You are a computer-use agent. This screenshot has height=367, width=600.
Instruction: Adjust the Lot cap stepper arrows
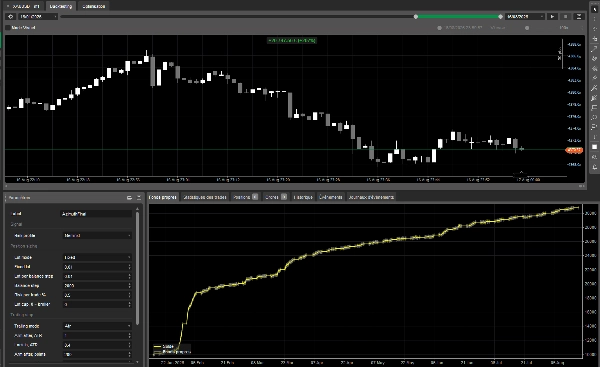point(129,304)
